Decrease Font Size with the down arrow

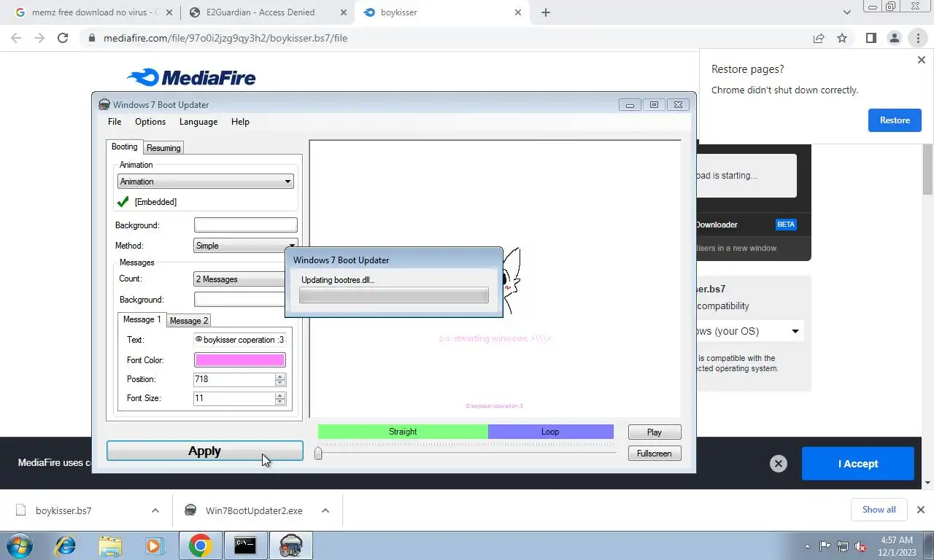tap(280, 402)
